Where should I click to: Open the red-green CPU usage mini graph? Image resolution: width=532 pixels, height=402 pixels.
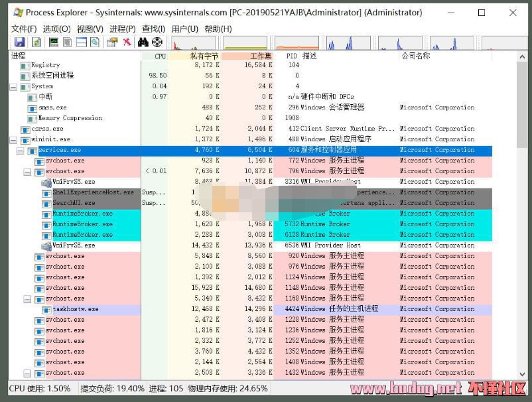pyautogui.click(x=193, y=43)
